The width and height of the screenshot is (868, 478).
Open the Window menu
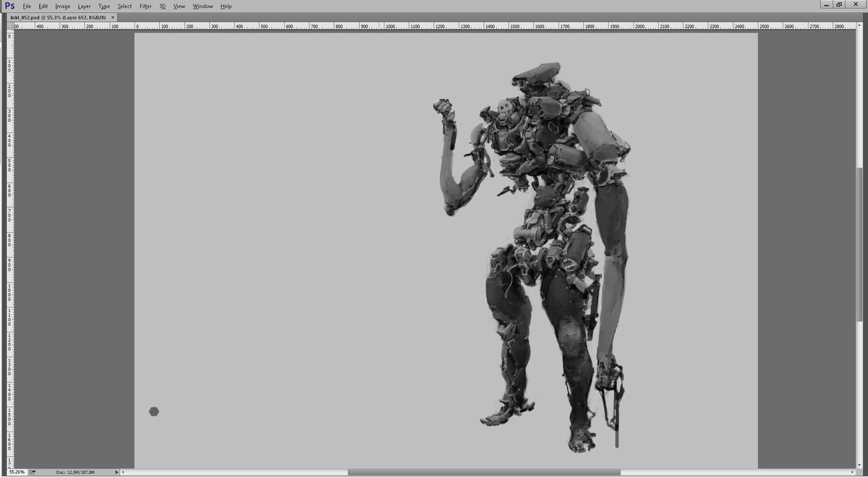tap(203, 6)
